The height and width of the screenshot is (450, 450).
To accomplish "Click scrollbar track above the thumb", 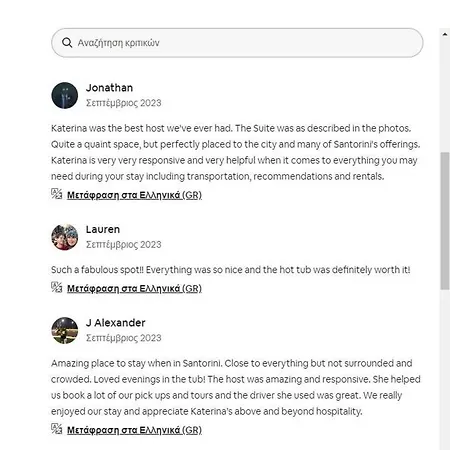I will click(x=445, y=95).
